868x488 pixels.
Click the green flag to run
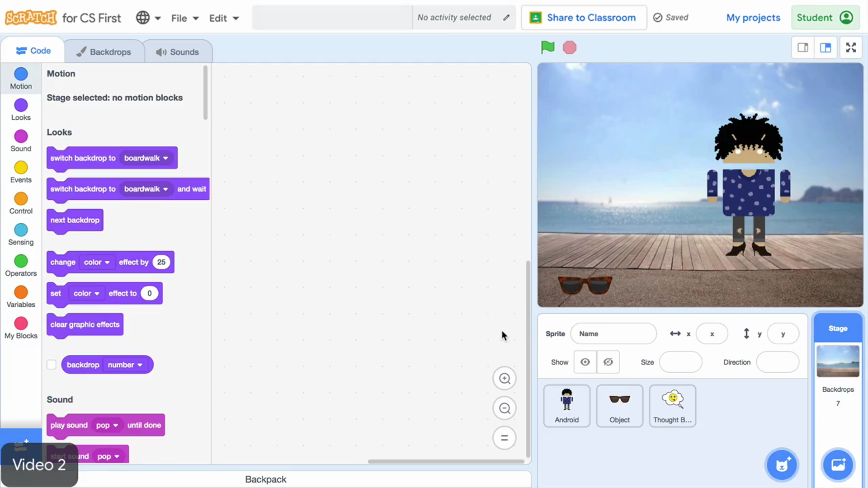point(547,47)
